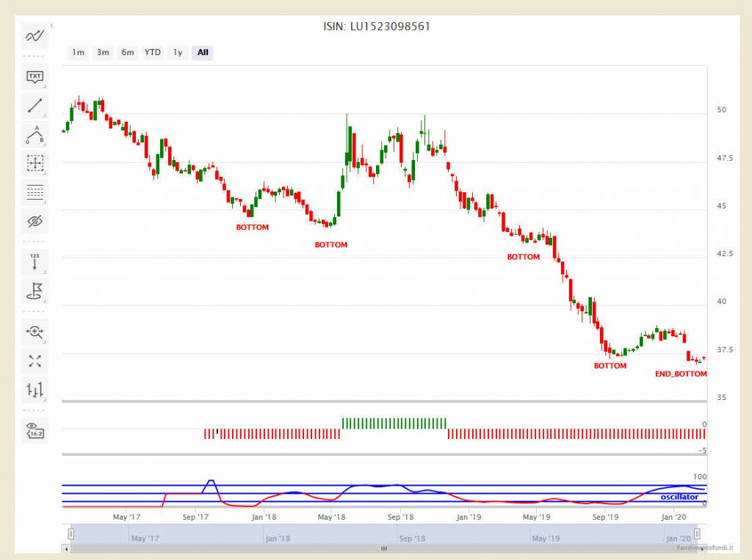Select the indicators chart icon
752x560 pixels.
[35, 36]
